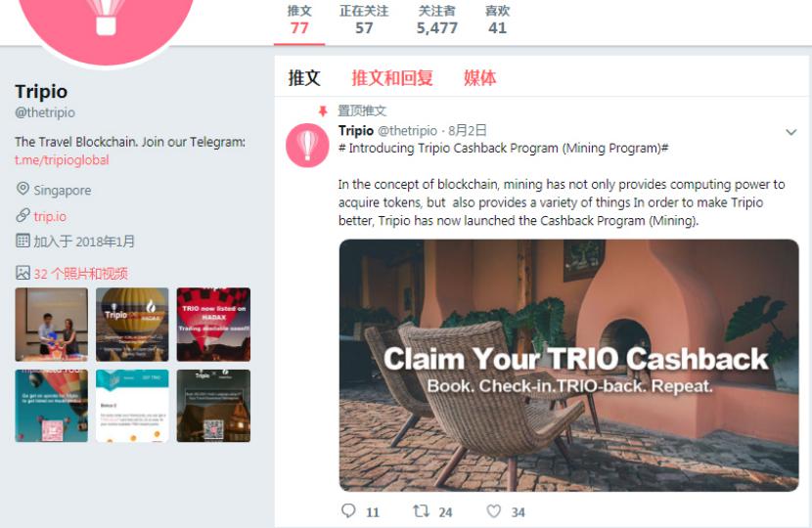Click the @thetripio handle in the tweet header
This screenshot has width=812, height=528.
[408, 130]
